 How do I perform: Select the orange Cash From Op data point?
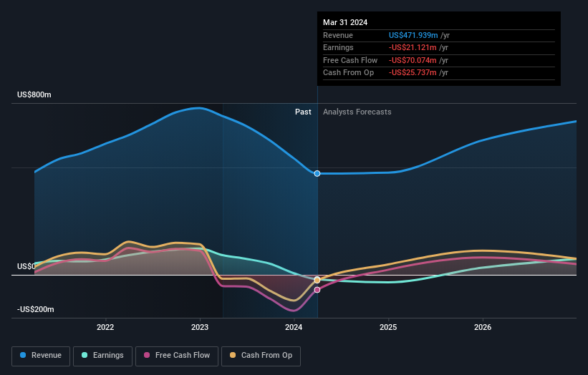pyautogui.click(x=317, y=281)
